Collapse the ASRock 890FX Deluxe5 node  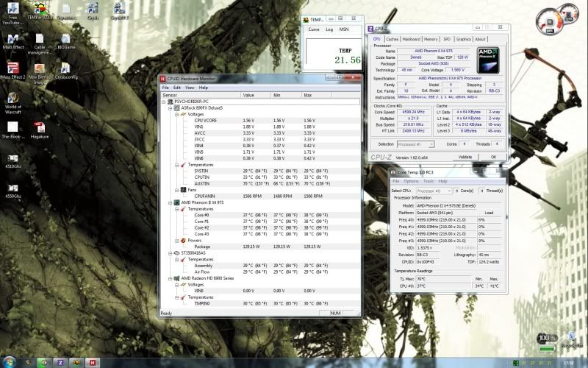click(x=171, y=108)
